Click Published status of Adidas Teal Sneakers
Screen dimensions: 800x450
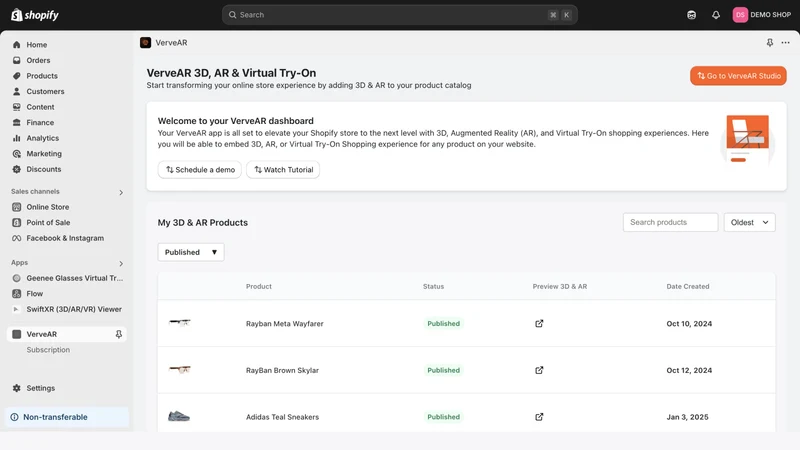coord(443,417)
